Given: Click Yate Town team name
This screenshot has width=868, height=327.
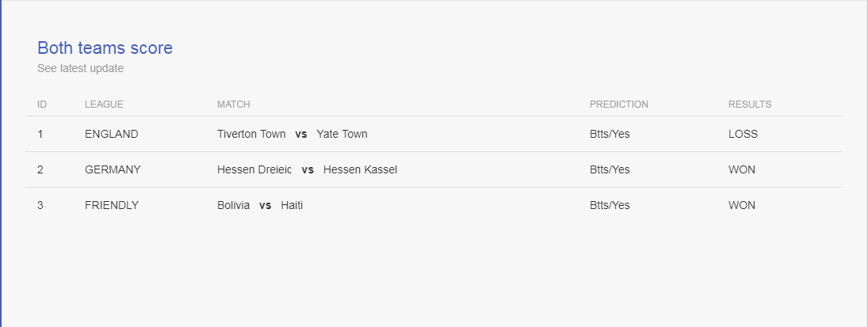Looking at the screenshot, I should click(x=342, y=135).
